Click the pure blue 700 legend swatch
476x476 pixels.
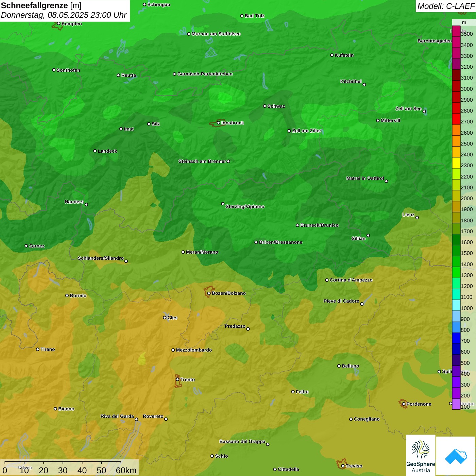(456, 338)
